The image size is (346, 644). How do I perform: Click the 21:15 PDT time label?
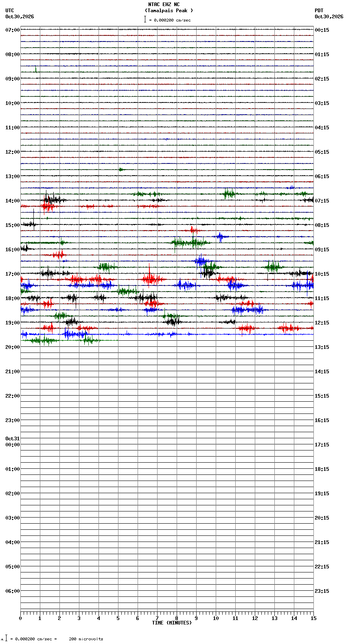pyautogui.click(x=322, y=542)
